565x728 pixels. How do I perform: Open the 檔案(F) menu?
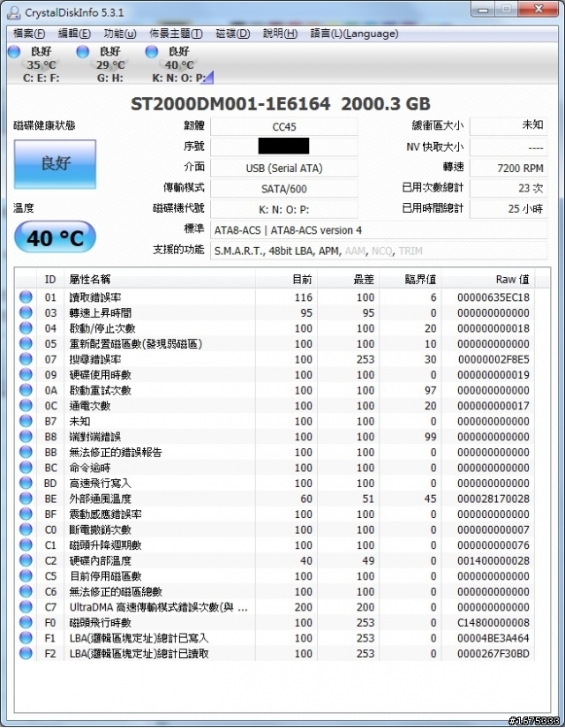pyautogui.click(x=29, y=34)
